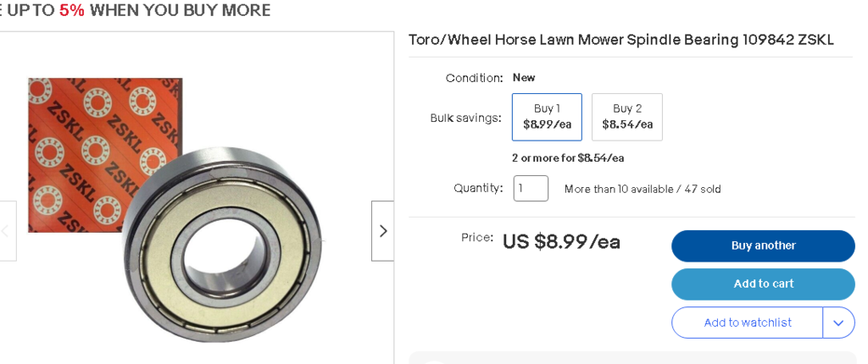Click the previous image arrow

coord(7,230)
